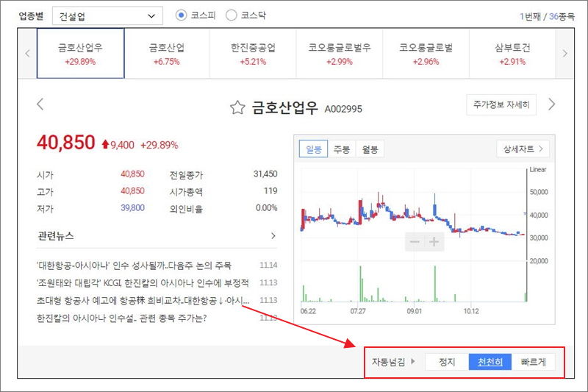Select the 삼부토건 stock card

(x=512, y=53)
